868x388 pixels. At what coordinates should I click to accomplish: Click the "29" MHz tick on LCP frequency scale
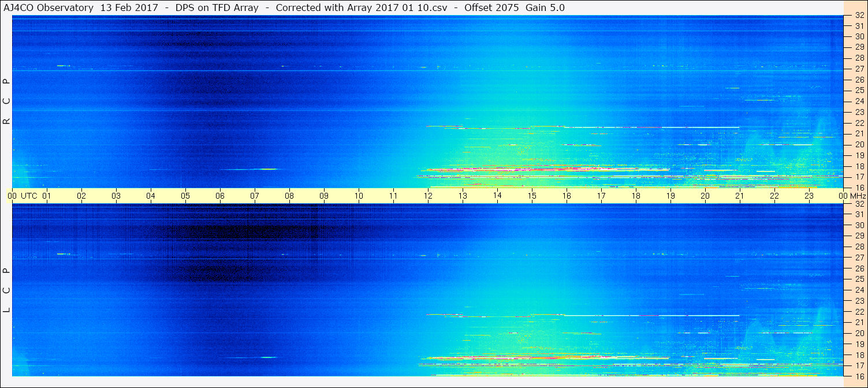coord(859,236)
